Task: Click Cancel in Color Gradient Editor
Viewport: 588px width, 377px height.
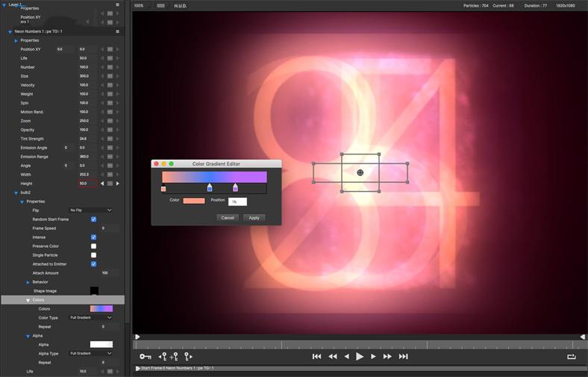Action: pyautogui.click(x=228, y=217)
